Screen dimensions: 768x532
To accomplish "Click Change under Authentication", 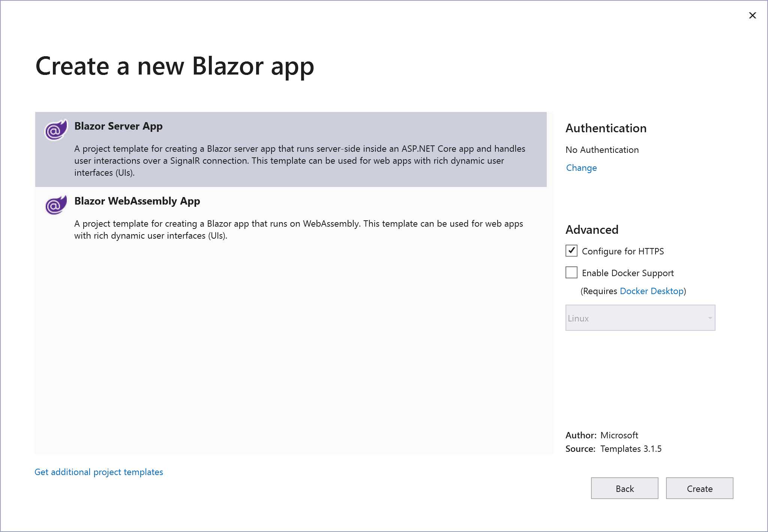I will (x=581, y=167).
